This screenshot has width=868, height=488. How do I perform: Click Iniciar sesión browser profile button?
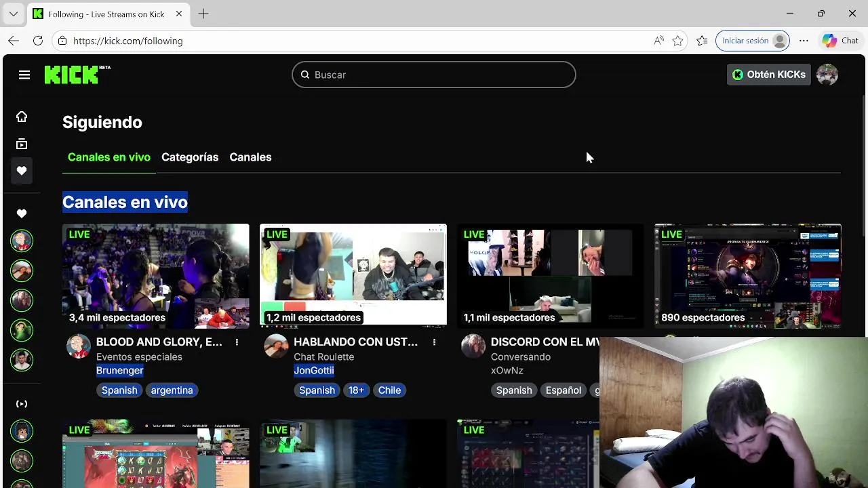[x=753, y=41]
